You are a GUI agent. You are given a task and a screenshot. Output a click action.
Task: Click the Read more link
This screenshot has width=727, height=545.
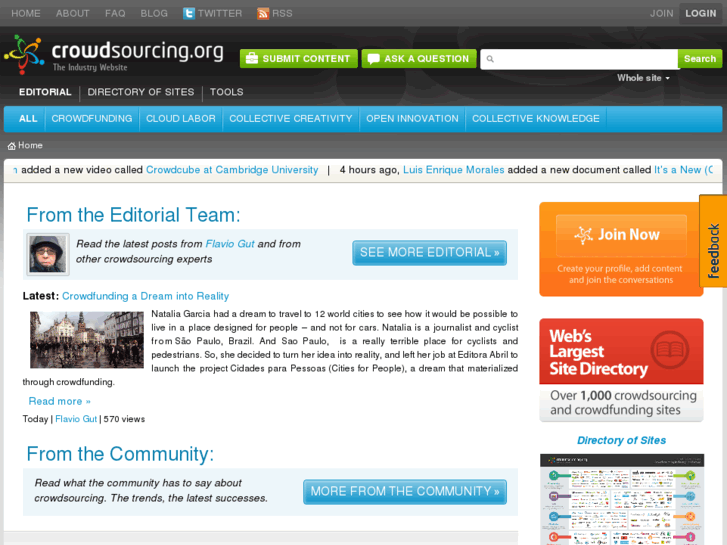(59, 401)
